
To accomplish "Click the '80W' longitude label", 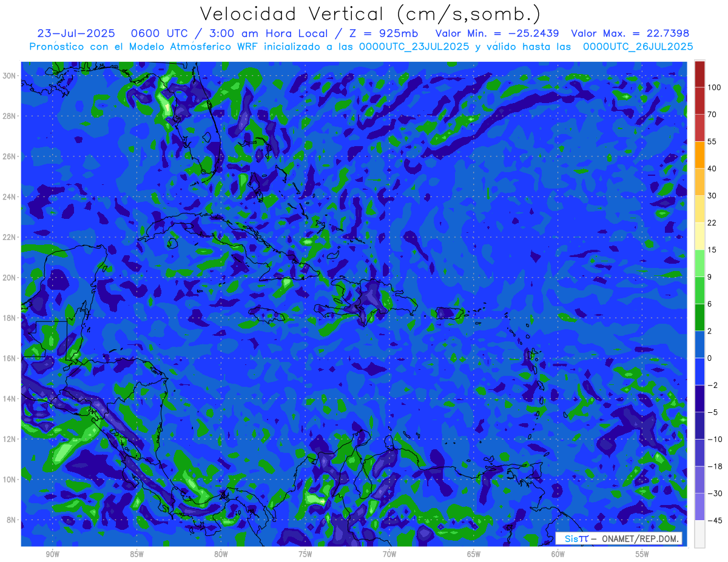I will 221,554.
